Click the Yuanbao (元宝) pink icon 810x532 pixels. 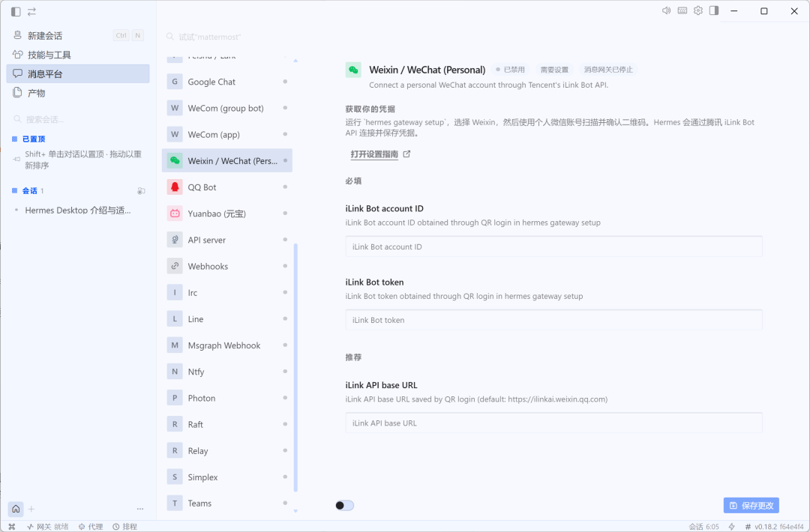click(175, 213)
